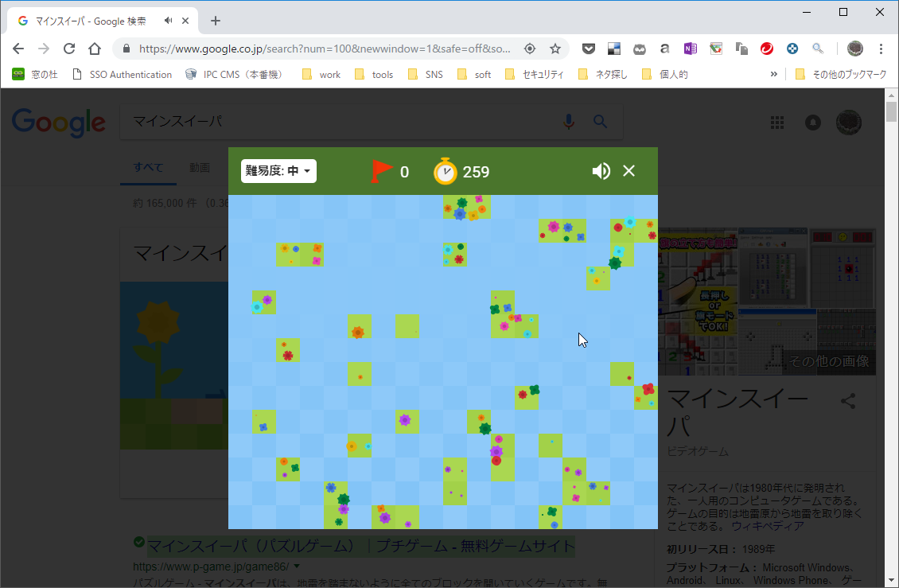Image resolution: width=899 pixels, height=588 pixels.
Task: Click the Google logo
Action: 59,123
